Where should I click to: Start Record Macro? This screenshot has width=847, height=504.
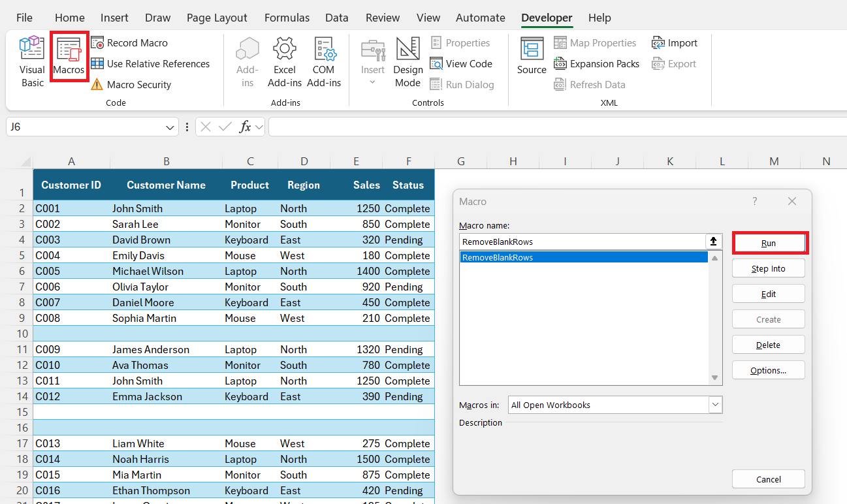(x=129, y=43)
